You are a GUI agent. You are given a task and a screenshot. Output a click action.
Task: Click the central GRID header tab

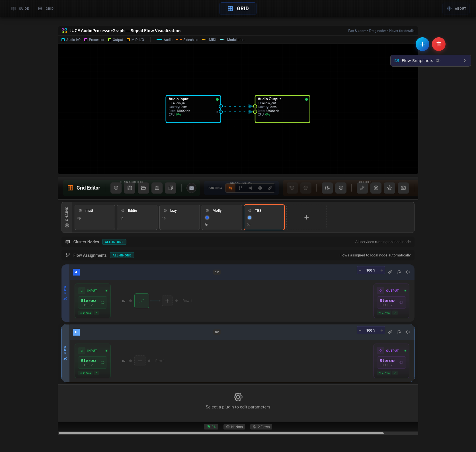click(x=238, y=9)
